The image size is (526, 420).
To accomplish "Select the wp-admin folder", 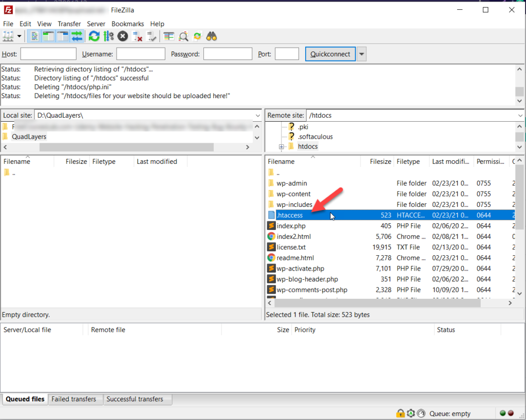I will tap(292, 183).
